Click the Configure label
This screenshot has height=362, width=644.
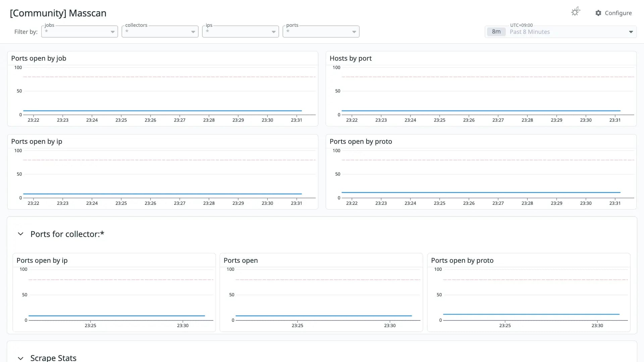[x=618, y=13]
